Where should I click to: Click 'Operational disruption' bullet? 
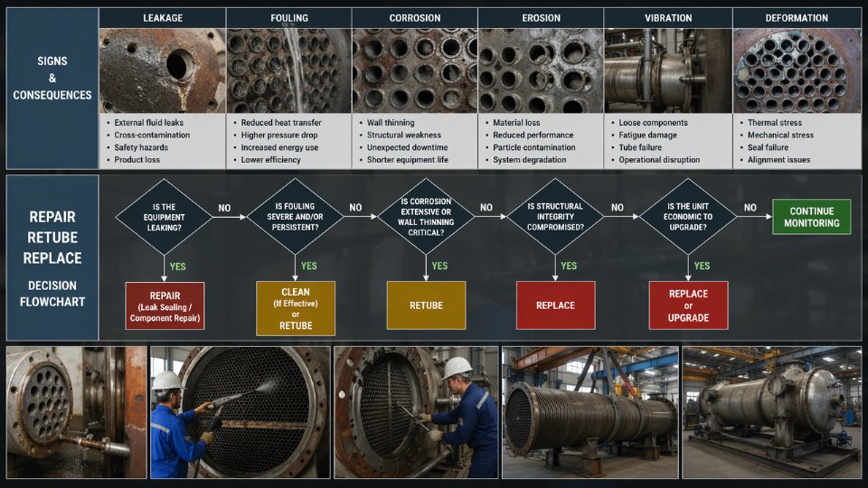659,159
